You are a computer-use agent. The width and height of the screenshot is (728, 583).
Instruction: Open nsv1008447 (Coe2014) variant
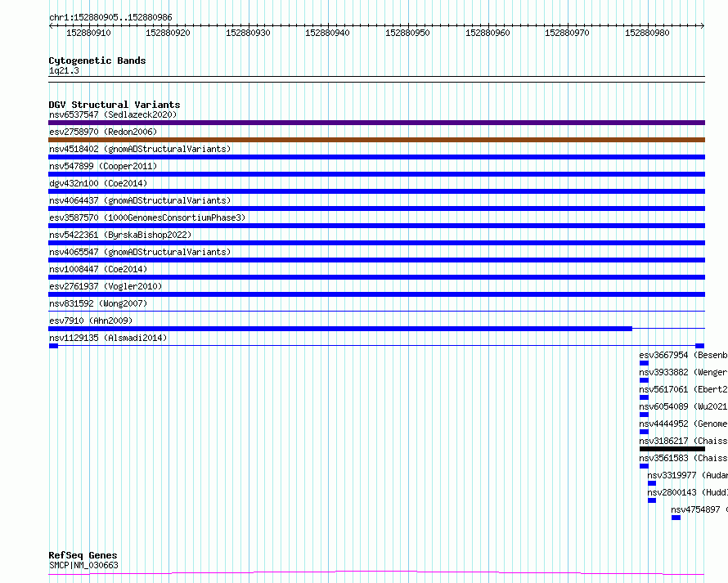(x=98, y=269)
